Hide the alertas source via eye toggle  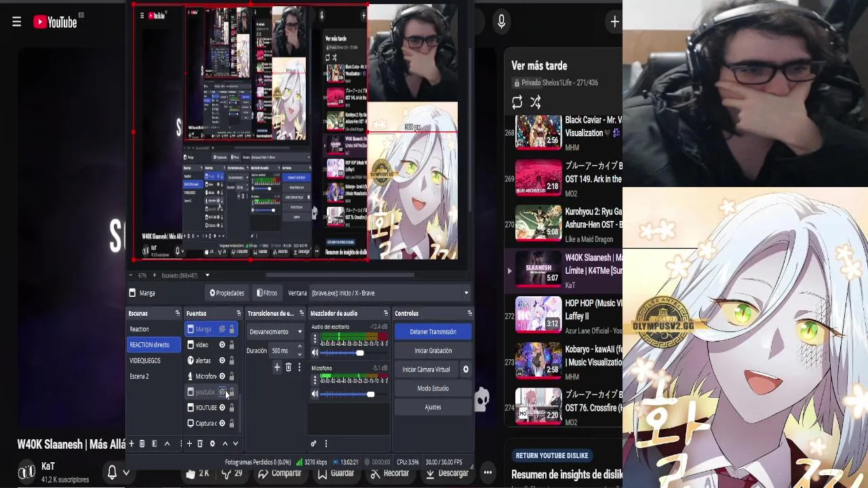pyautogui.click(x=222, y=361)
